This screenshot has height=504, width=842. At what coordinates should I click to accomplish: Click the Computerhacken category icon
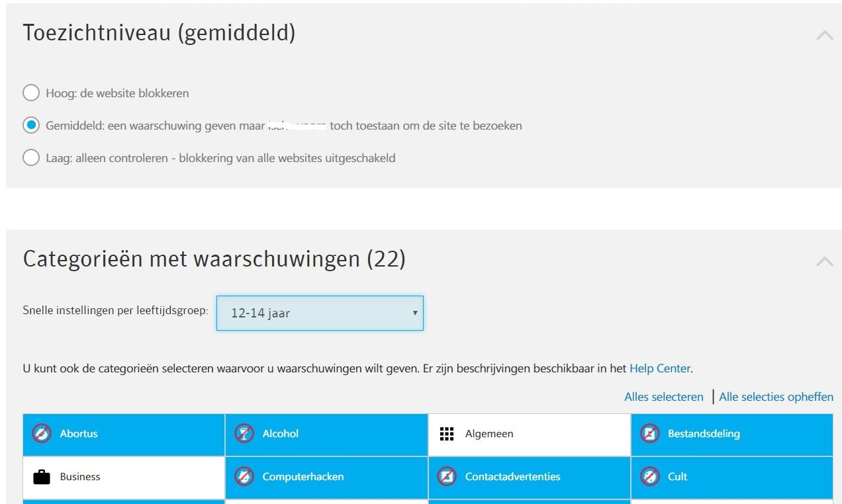pyautogui.click(x=244, y=477)
